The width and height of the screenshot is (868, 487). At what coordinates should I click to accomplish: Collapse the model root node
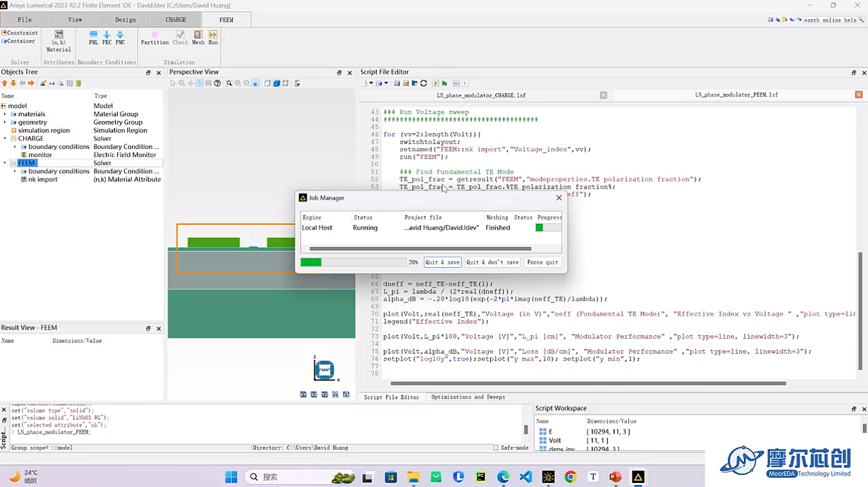pyautogui.click(x=3, y=106)
